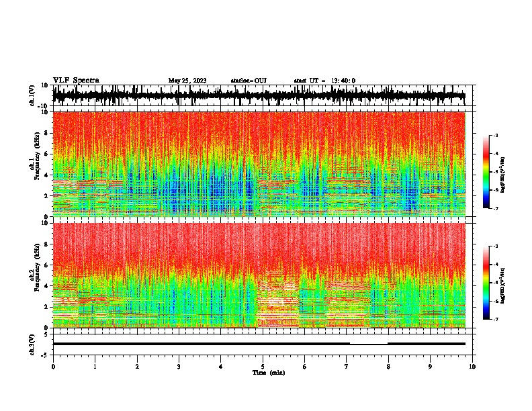Click the ch.1 frequency axis "8" tick label

click(x=46, y=133)
